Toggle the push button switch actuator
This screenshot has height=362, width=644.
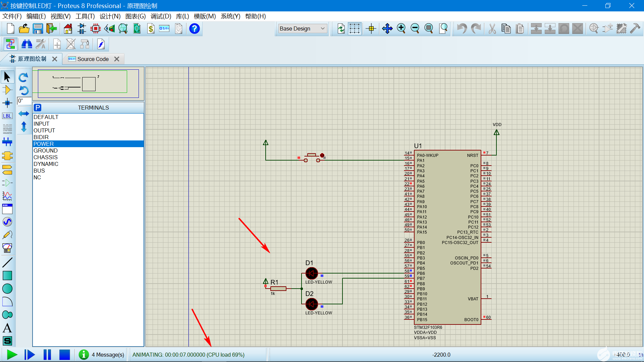(322, 156)
